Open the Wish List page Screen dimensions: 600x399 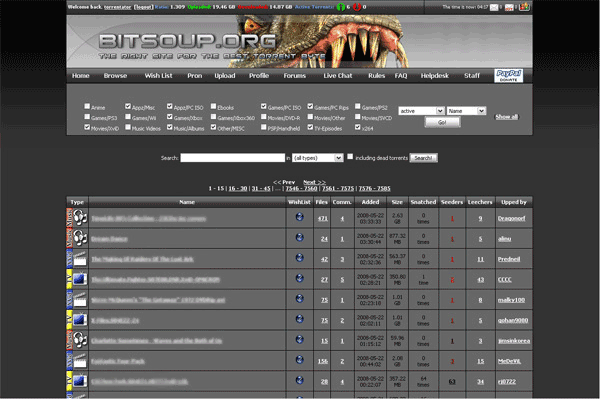[158, 76]
